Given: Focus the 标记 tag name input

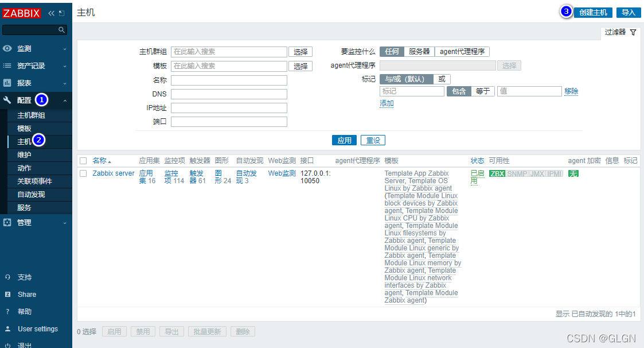Looking at the screenshot, I should point(412,91).
